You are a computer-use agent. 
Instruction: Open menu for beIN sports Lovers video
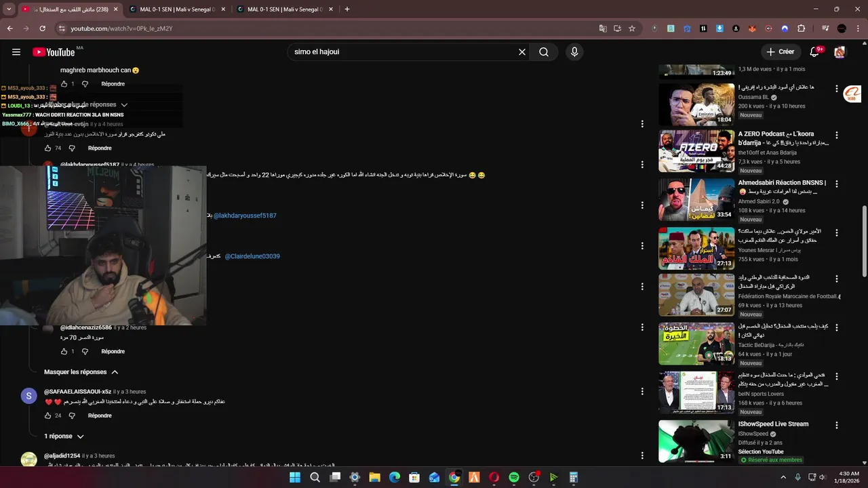coord(837,377)
